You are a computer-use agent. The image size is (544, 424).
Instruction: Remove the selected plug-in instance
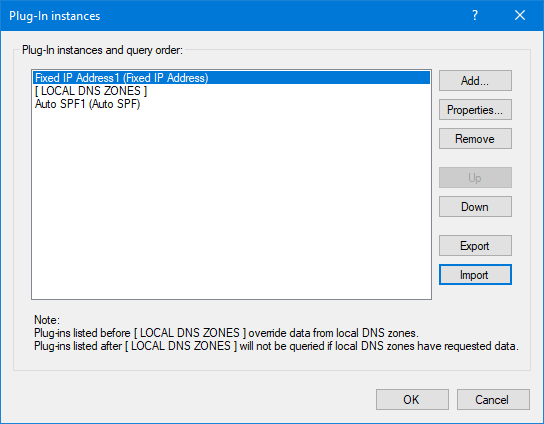pyautogui.click(x=475, y=139)
